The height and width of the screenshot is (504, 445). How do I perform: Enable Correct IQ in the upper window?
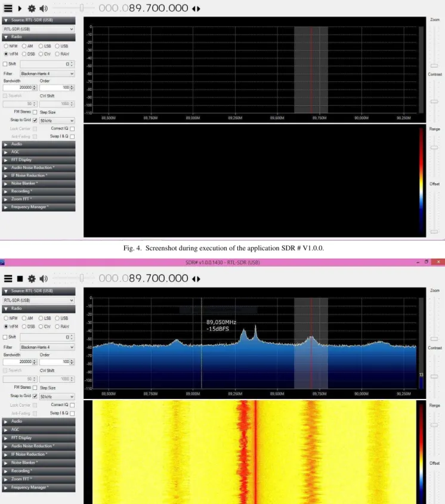pos(72,128)
